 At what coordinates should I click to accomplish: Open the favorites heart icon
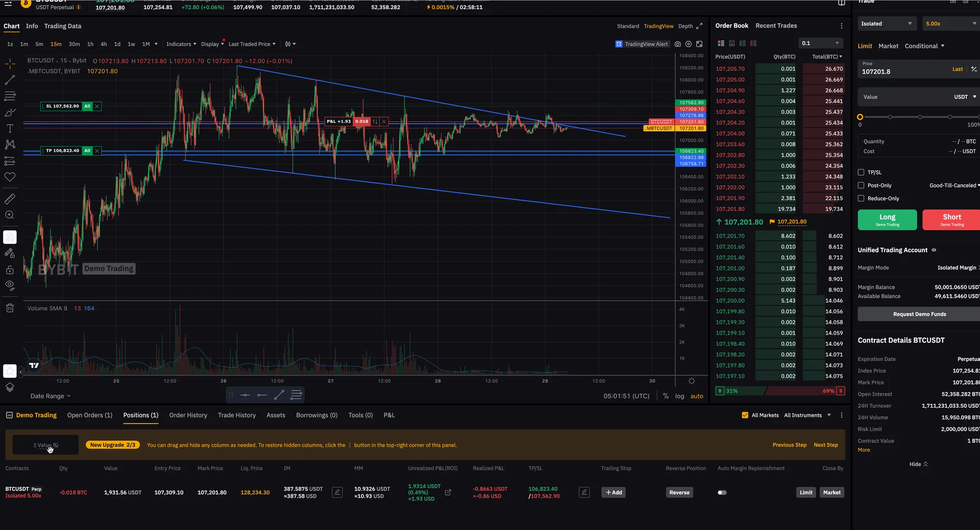pos(10,177)
